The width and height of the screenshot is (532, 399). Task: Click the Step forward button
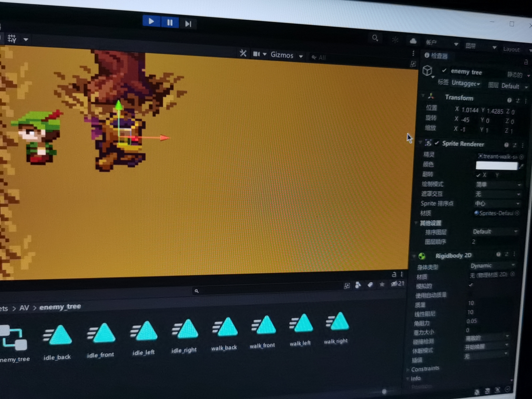point(188,24)
